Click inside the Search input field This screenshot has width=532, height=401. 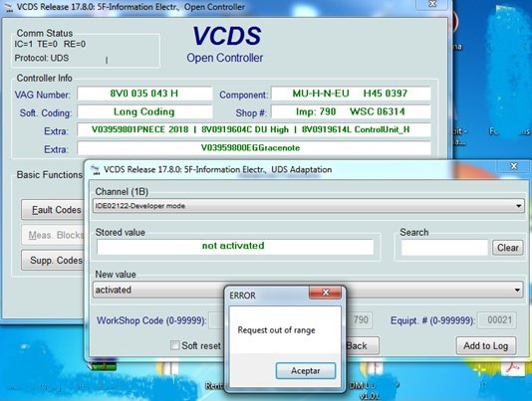tap(444, 248)
